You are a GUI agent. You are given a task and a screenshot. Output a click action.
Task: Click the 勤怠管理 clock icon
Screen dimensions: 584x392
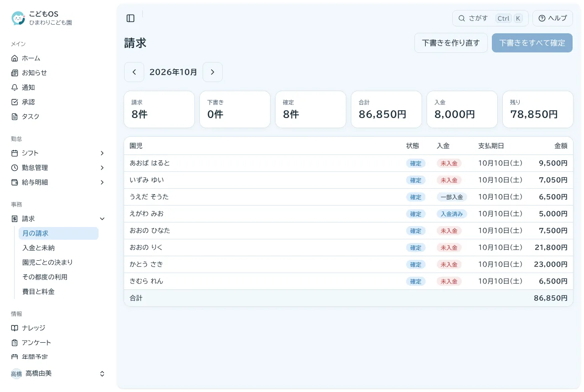tap(15, 168)
